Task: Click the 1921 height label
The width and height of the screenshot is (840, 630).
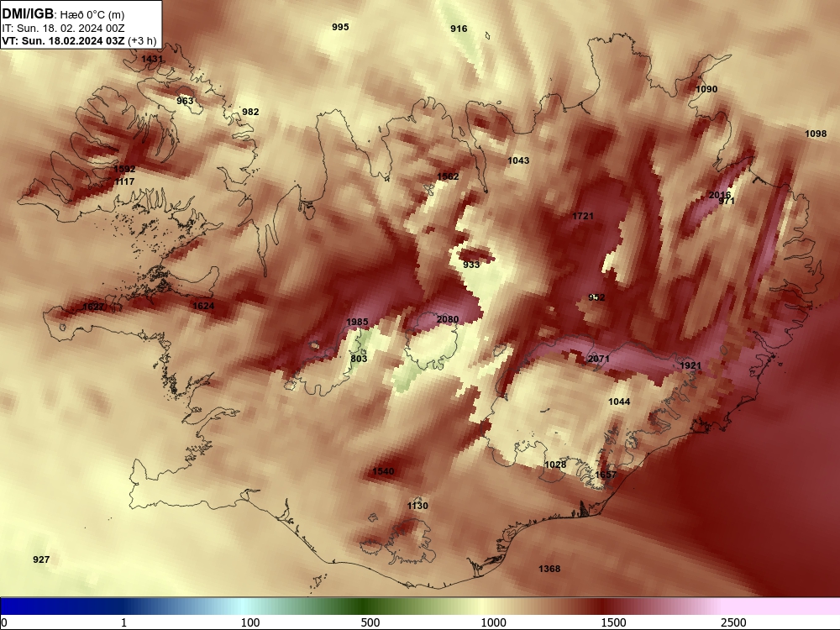Action: [690, 365]
